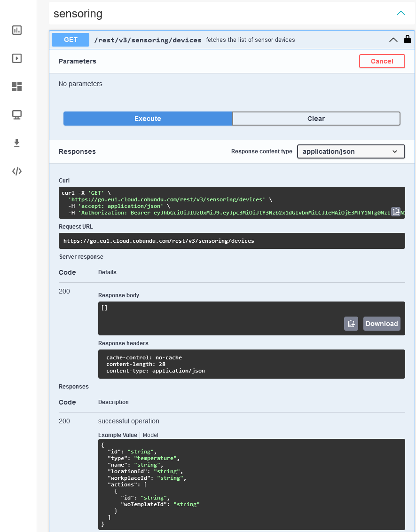
Task: Copy the response body to clipboard
Action: coord(351,324)
